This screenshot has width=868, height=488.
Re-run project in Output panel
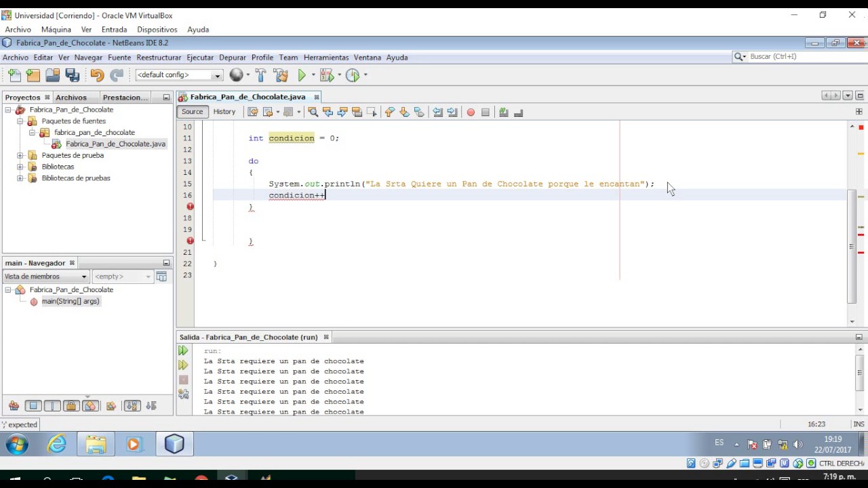click(183, 350)
